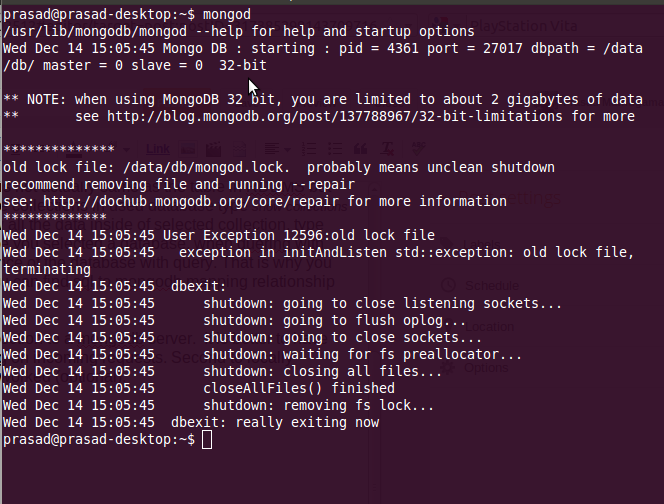Viewport: 664px width, 504px height.
Task: Expand the Location section in Post settings
Action: click(x=477, y=327)
